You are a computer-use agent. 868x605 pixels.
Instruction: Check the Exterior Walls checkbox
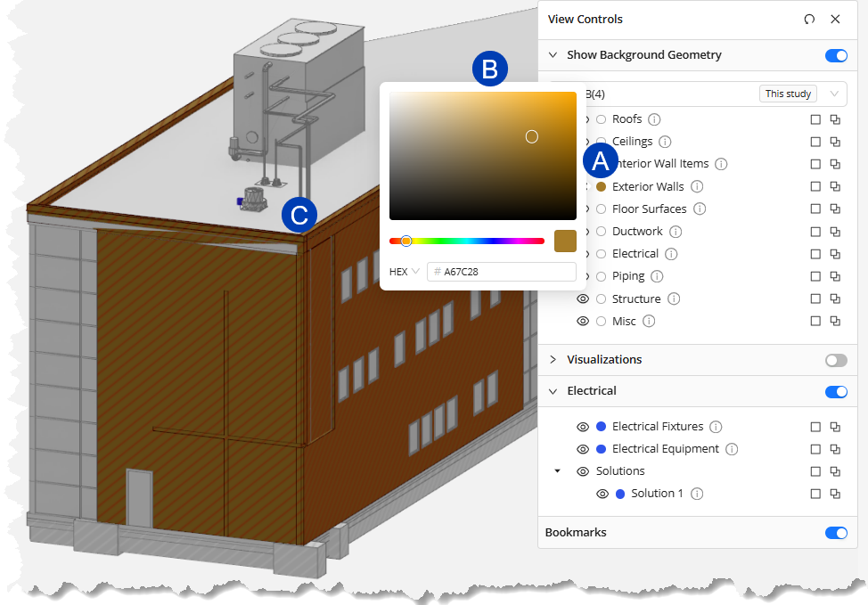tap(815, 186)
